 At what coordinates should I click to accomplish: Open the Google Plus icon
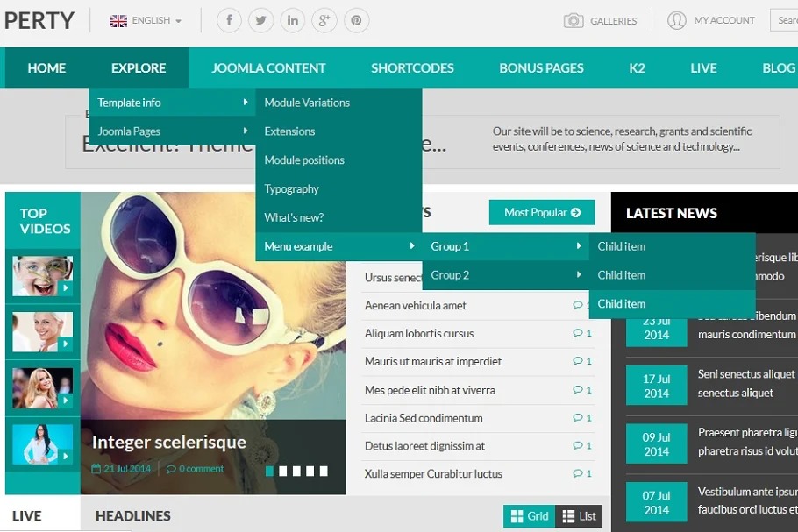(x=324, y=20)
